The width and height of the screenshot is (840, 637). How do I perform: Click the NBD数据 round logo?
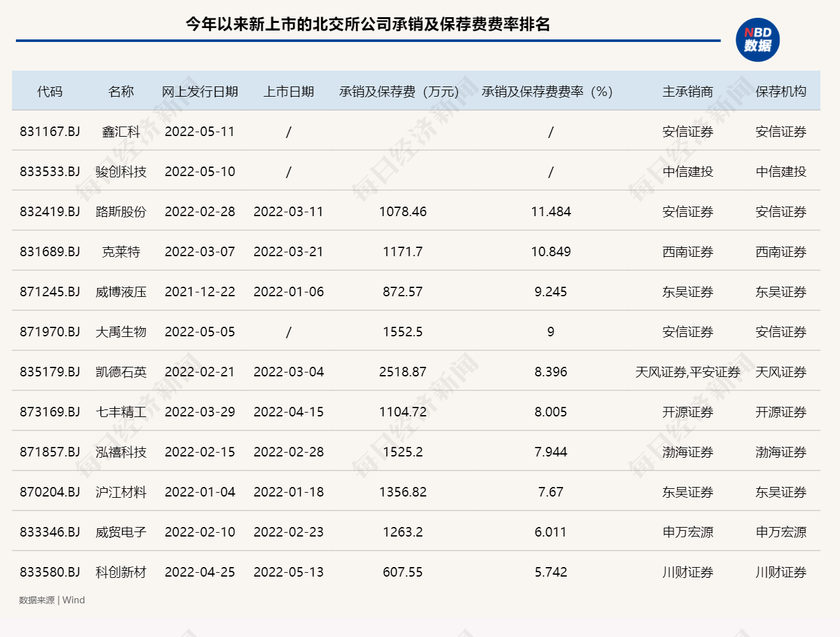[757, 40]
